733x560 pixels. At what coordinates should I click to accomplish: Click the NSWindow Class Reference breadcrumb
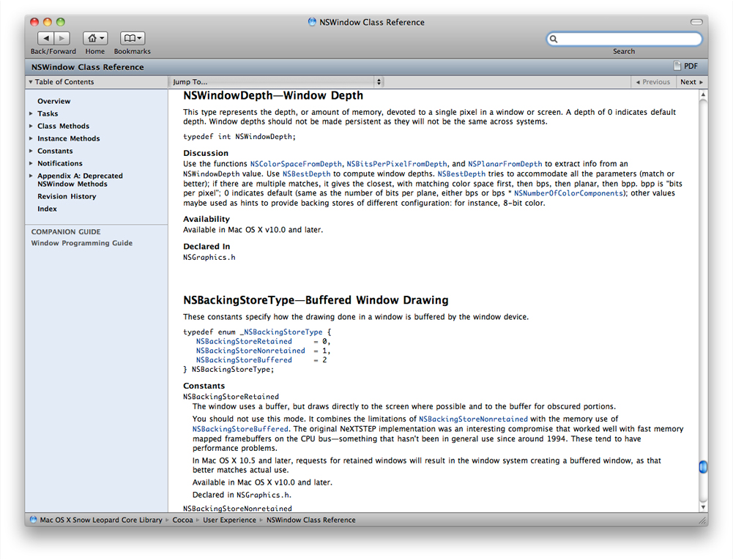[x=311, y=520]
